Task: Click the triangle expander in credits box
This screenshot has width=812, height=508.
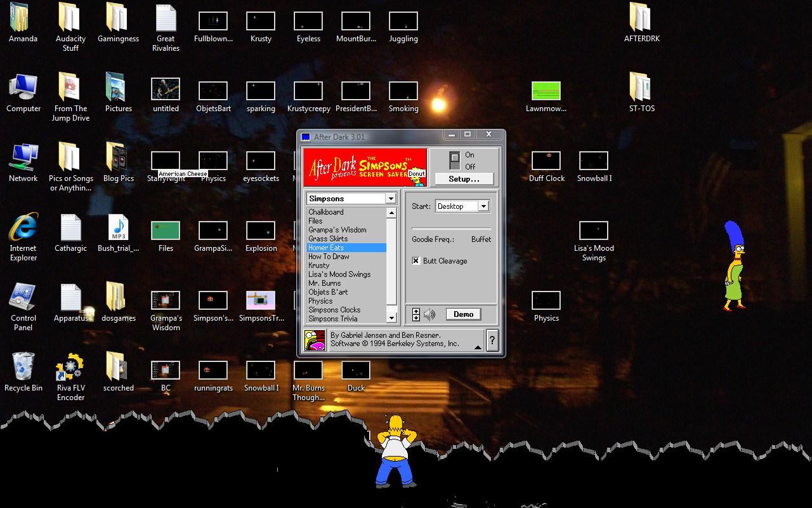Action: 478,347
